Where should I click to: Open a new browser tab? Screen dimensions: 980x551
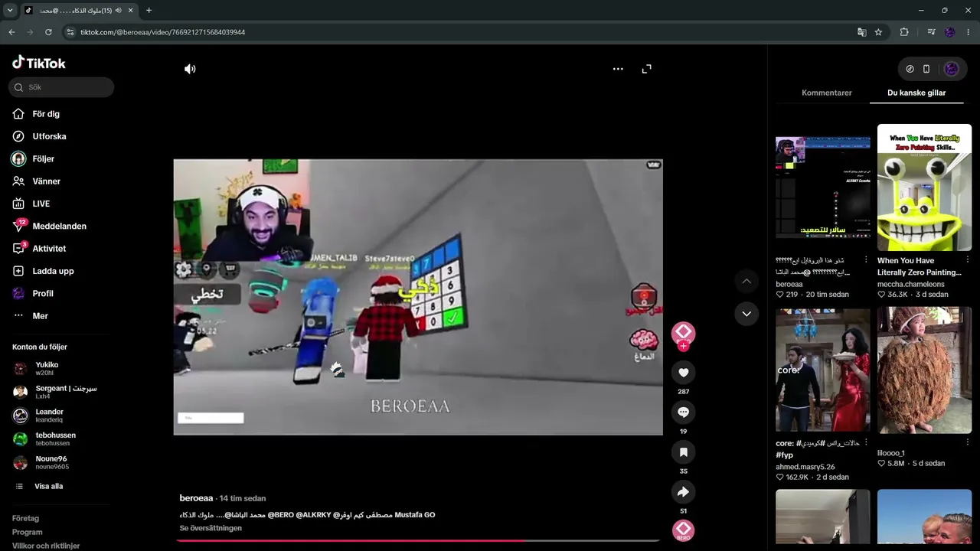[149, 11]
